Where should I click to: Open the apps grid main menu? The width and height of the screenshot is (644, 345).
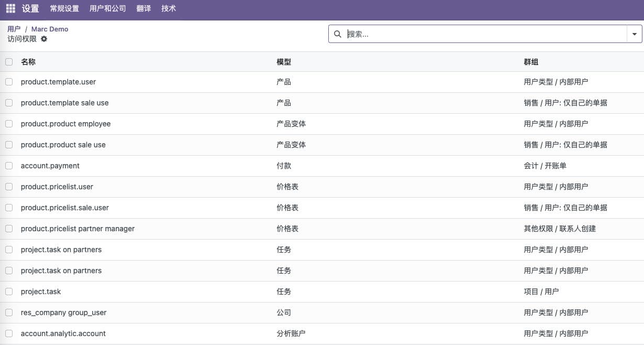(10, 9)
